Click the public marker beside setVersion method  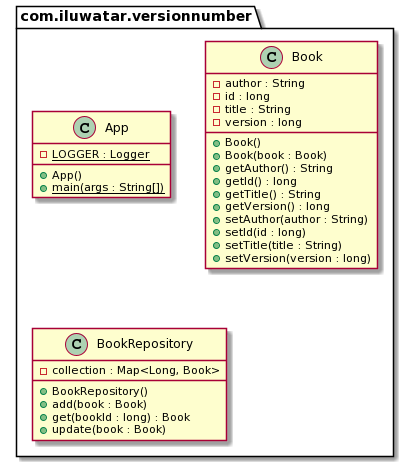click(x=216, y=259)
